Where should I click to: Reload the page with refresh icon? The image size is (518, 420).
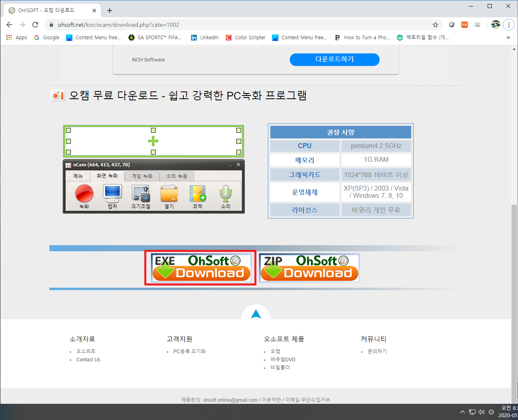coord(35,25)
